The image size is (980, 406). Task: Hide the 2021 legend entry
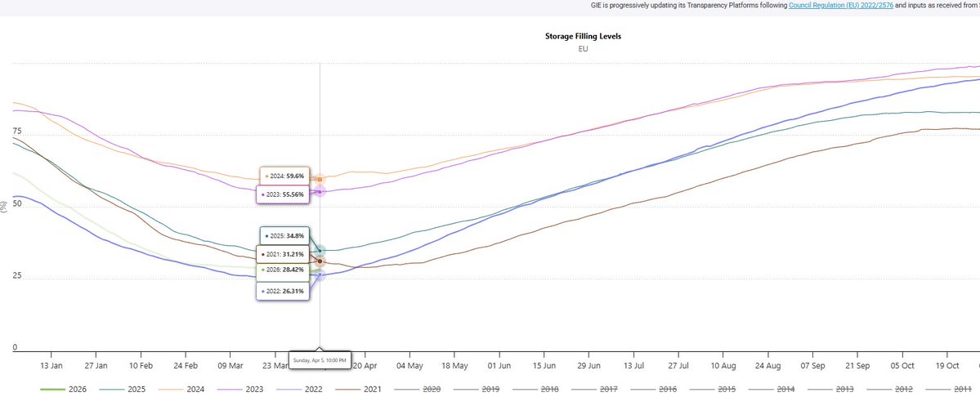(359, 389)
